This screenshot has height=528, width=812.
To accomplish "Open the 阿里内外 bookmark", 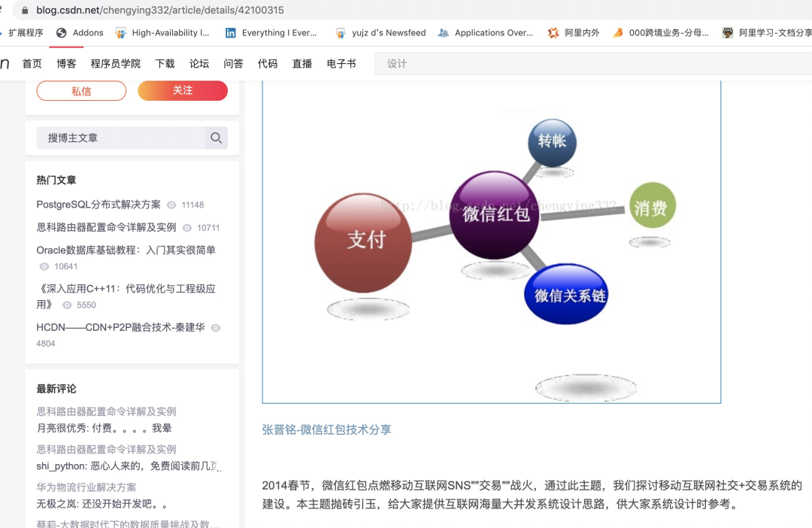I will click(573, 32).
